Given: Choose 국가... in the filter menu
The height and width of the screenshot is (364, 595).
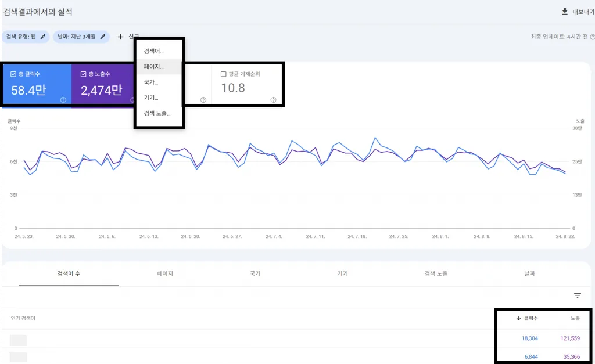Looking at the screenshot, I should coord(151,82).
